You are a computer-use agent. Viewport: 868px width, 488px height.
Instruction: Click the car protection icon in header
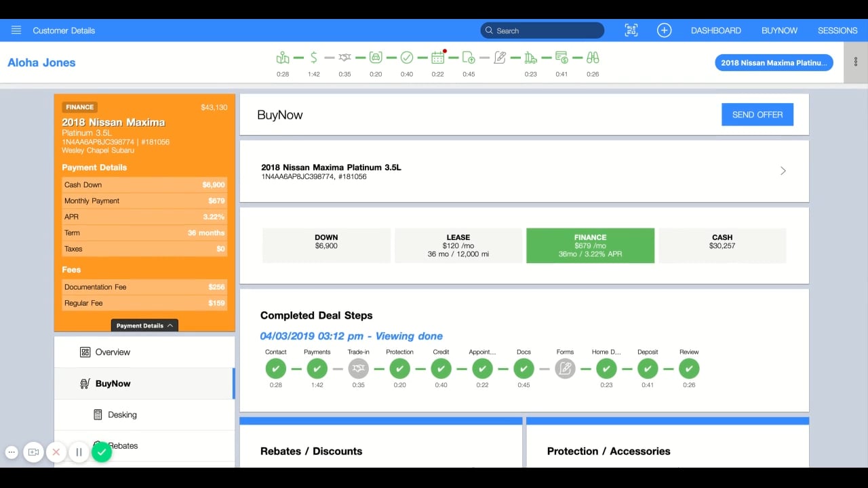[376, 58]
